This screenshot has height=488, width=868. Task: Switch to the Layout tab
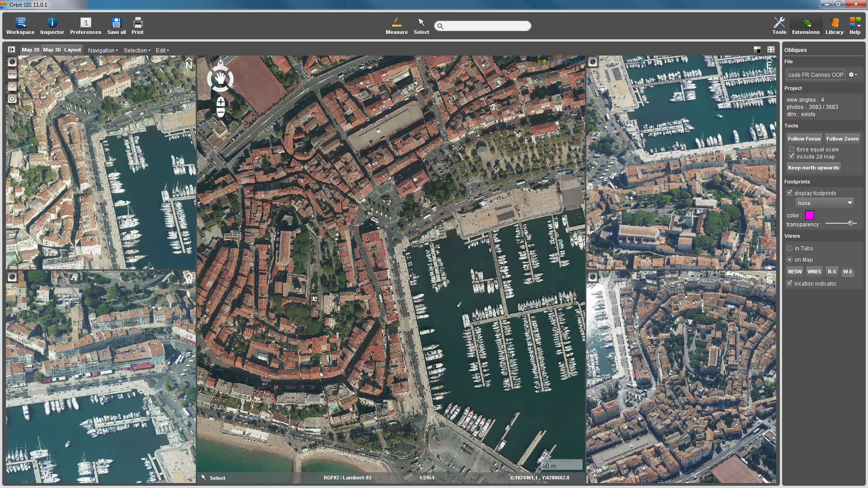click(72, 50)
